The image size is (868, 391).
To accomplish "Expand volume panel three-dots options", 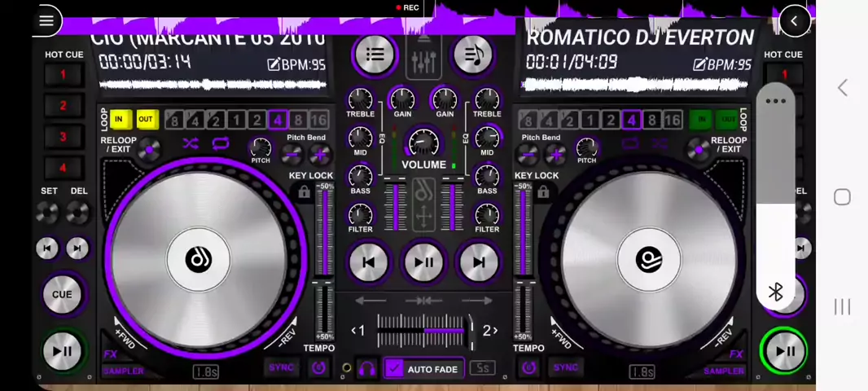I will click(x=775, y=101).
